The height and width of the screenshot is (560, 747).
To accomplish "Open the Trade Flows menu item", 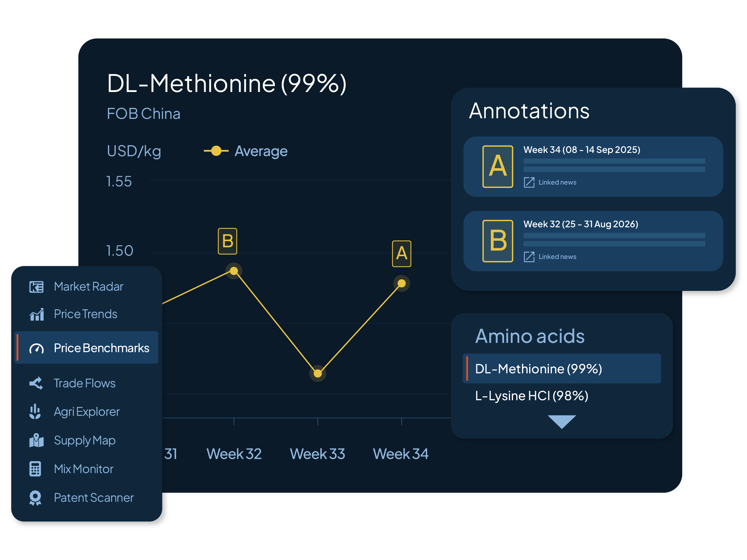I will point(85,383).
